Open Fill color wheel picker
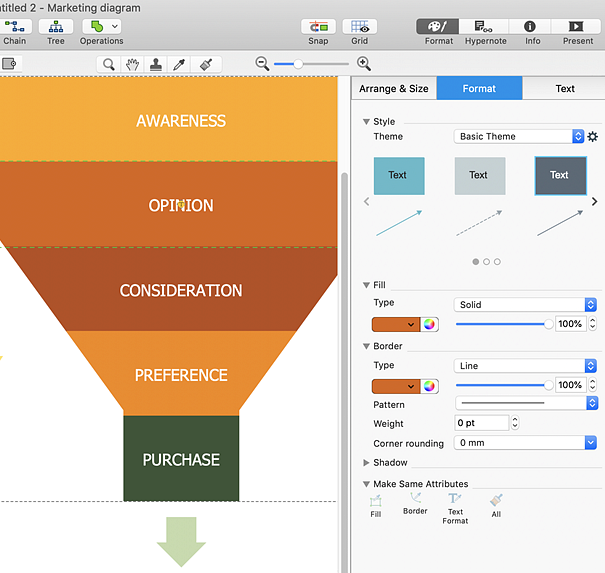The image size is (605, 573). point(429,324)
